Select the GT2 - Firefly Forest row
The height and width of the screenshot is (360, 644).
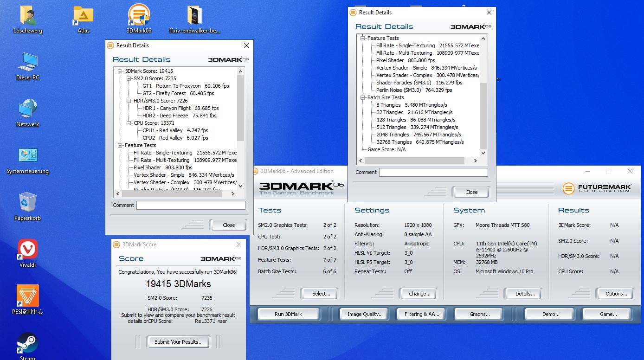(178, 93)
